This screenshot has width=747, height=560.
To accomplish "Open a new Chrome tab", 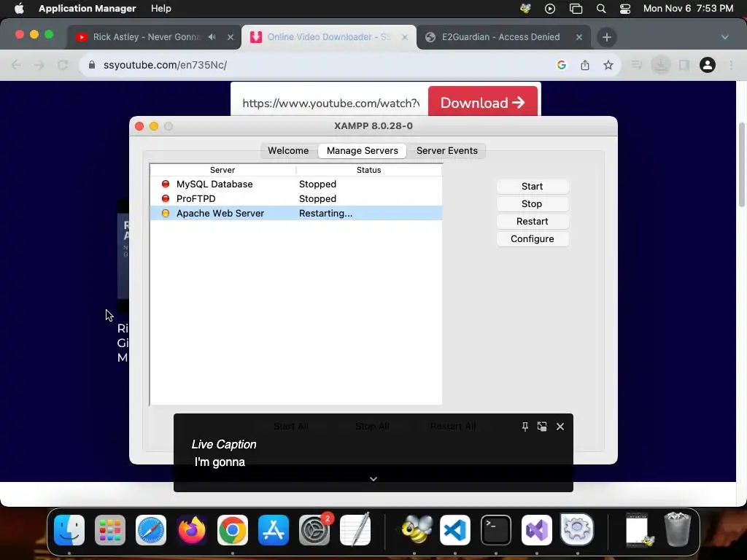I will (606, 37).
